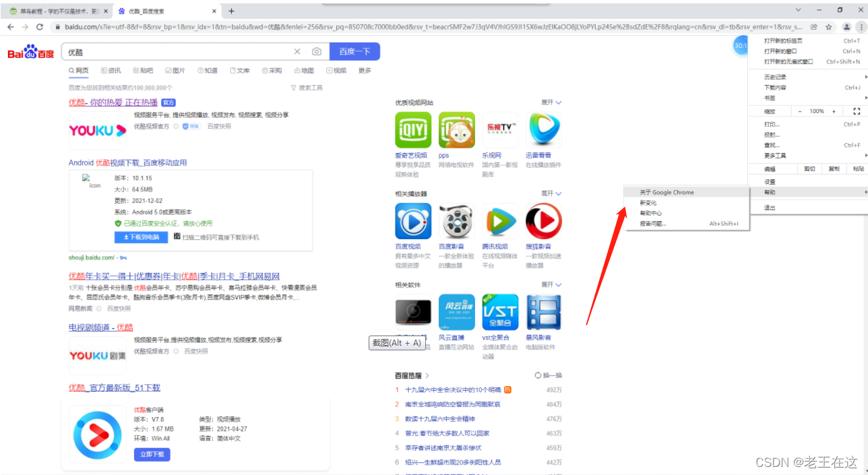Click the three-dot Chrome menu icon
This screenshot has width=868, height=475.
861,27
